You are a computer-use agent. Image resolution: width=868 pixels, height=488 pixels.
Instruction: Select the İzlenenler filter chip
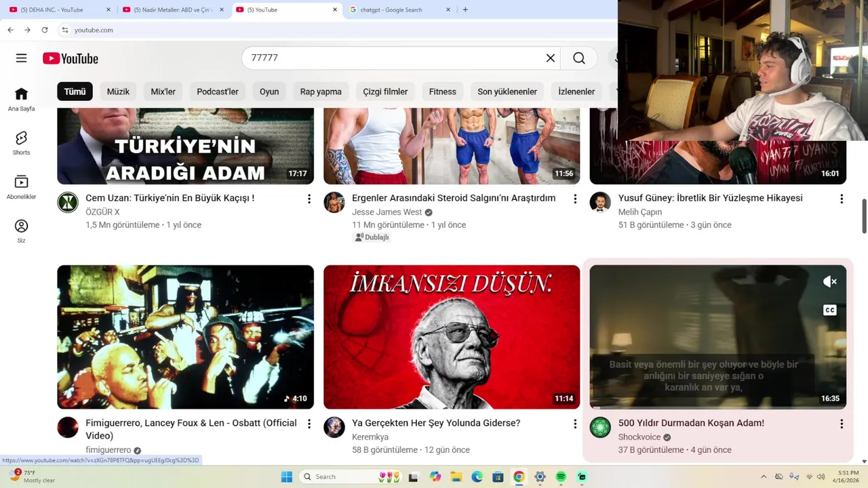point(576,91)
